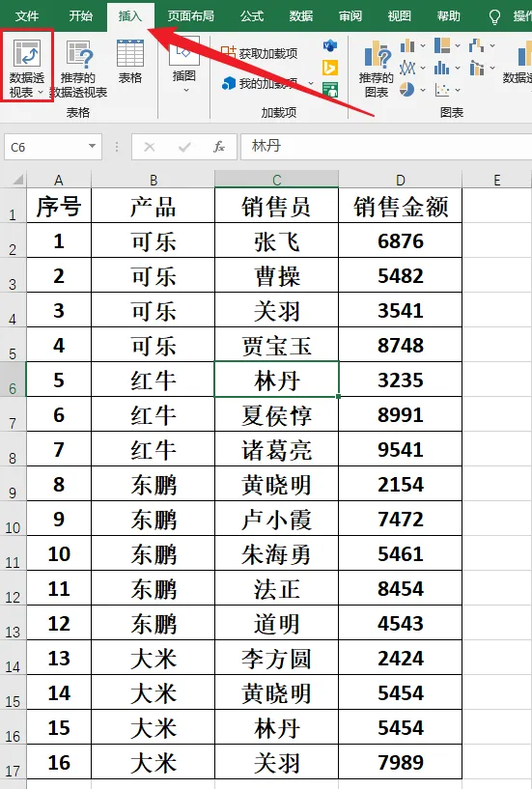Viewport: 532px width, 789px height.
Task: Switch to the View (视图) tab
Action: pos(399,16)
